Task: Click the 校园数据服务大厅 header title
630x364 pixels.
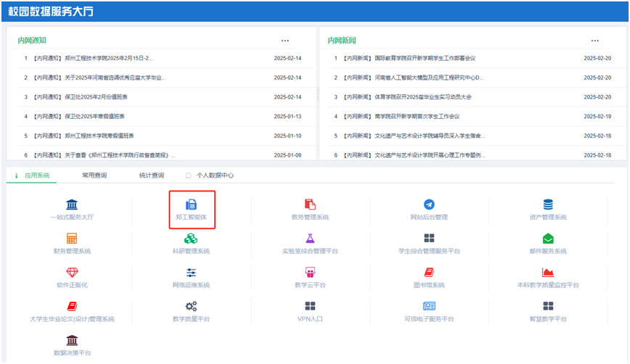Action: 51,11
